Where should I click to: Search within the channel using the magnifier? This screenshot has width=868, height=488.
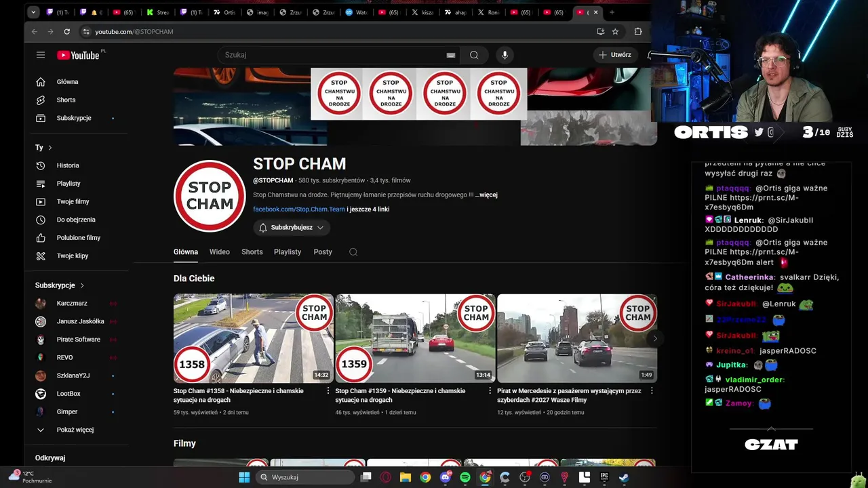click(353, 252)
